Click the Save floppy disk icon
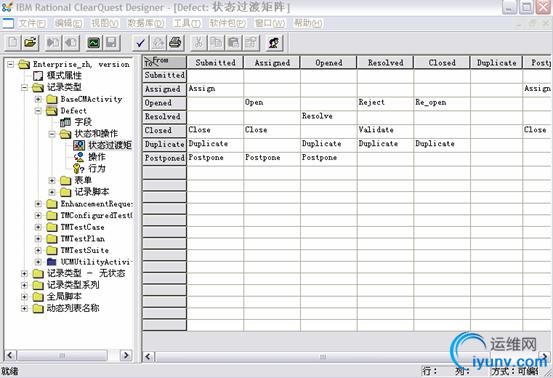This screenshot has height=378, width=553. [111, 43]
